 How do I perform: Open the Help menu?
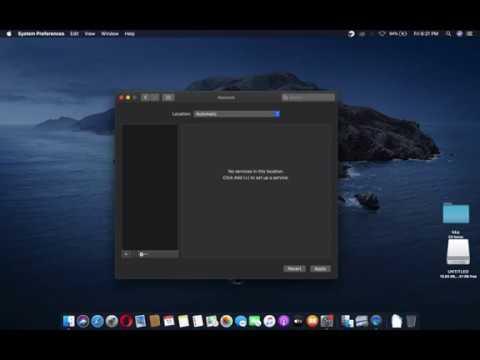[x=130, y=34]
